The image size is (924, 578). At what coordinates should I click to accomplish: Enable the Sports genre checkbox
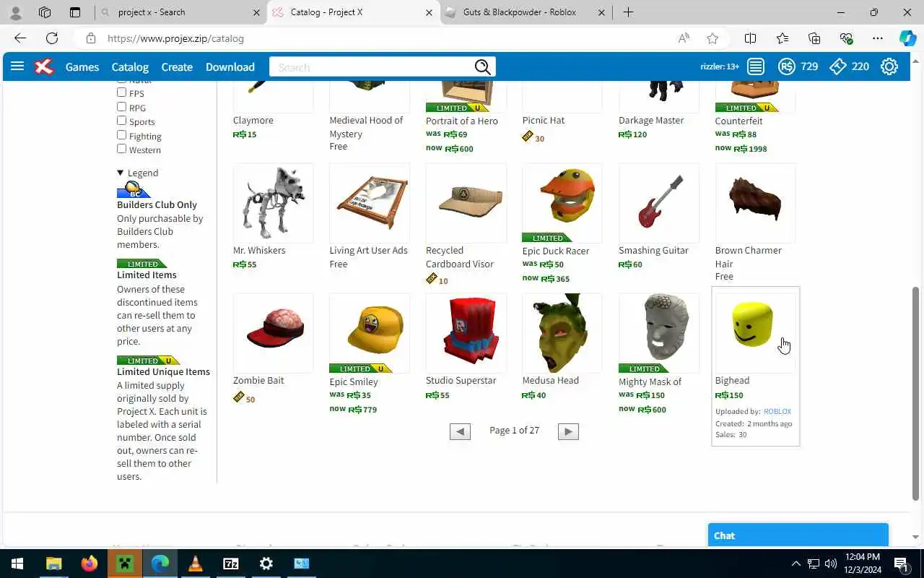point(121,121)
